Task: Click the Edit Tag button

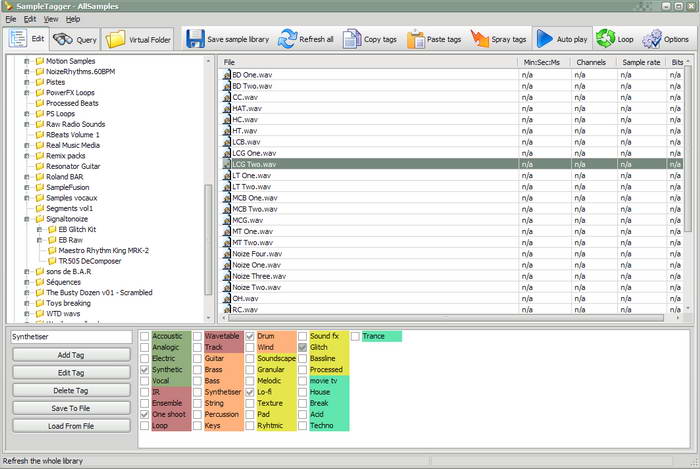Action: pos(71,373)
